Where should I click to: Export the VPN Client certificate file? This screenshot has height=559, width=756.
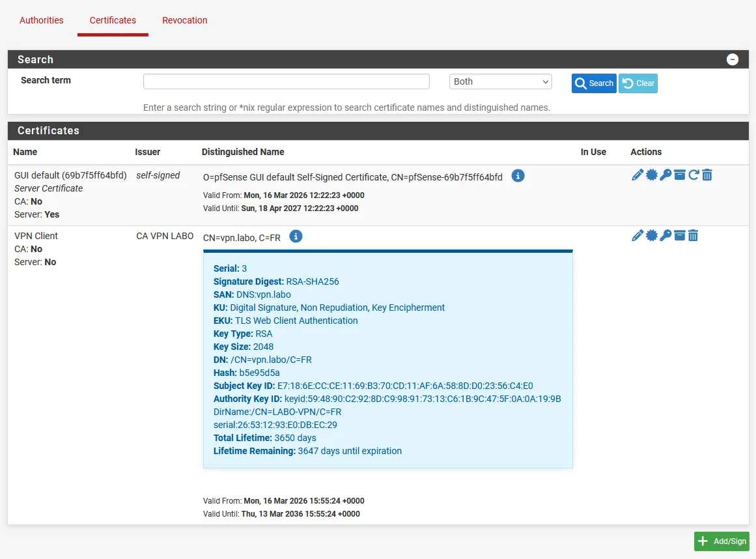coord(652,235)
